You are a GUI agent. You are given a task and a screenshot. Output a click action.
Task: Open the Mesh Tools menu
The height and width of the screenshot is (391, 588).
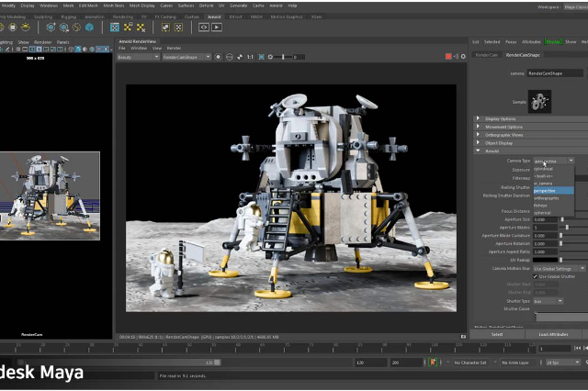115,5
